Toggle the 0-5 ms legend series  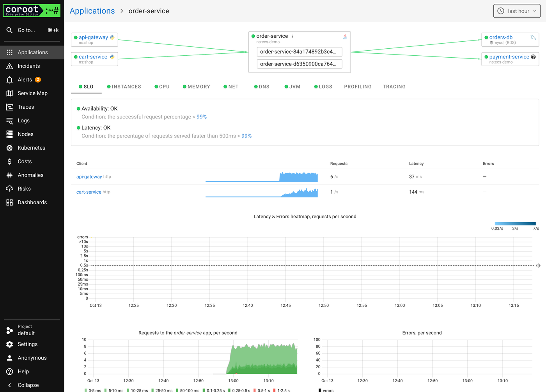click(x=93, y=390)
